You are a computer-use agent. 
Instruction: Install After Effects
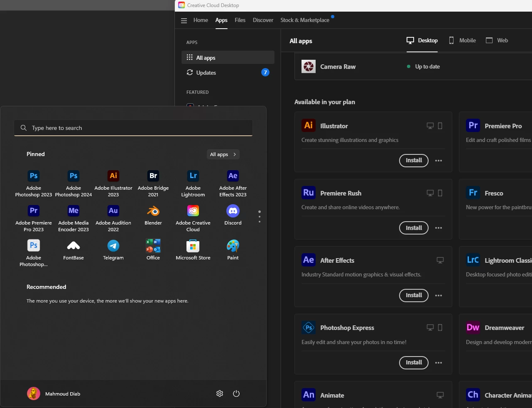pyautogui.click(x=414, y=295)
